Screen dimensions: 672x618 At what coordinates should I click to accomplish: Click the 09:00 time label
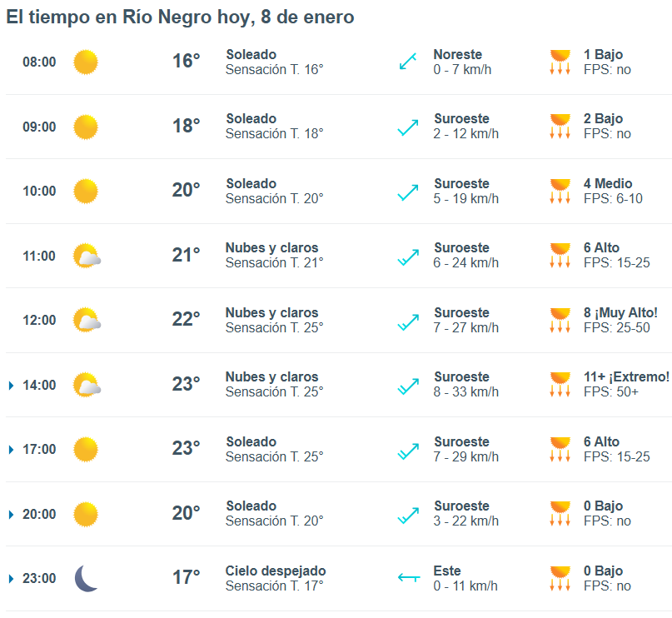click(39, 127)
